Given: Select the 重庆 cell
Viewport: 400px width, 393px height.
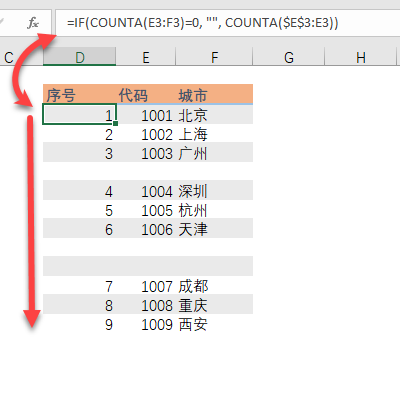Looking at the screenshot, I should click(x=214, y=305).
